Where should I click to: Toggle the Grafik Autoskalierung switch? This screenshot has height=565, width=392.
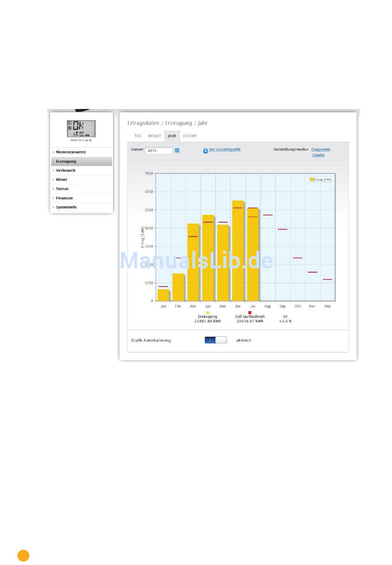(x=216, y=340)
